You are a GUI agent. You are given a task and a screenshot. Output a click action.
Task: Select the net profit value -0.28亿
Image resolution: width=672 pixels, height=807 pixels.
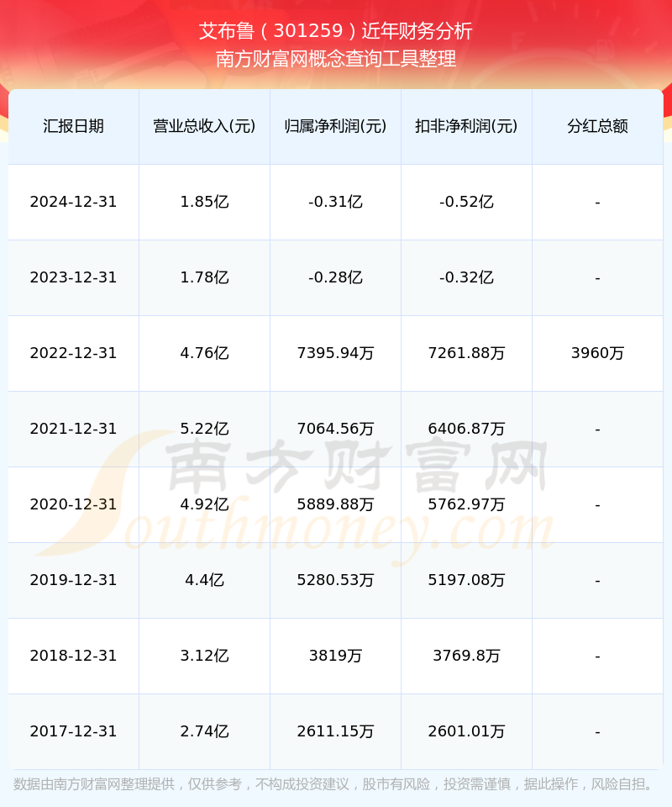point(336,277)
